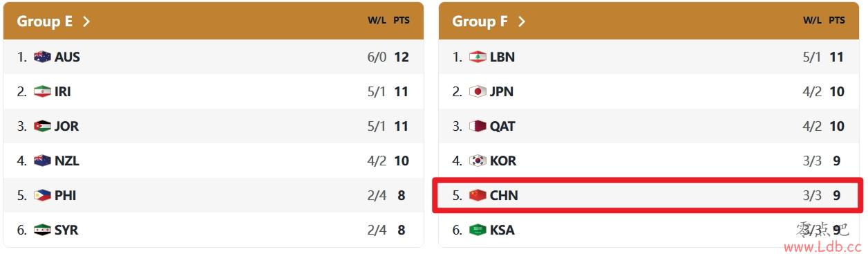Click the Jordan flag next to JOR
This screenshot has height=254, width=868.
(42, 126)
